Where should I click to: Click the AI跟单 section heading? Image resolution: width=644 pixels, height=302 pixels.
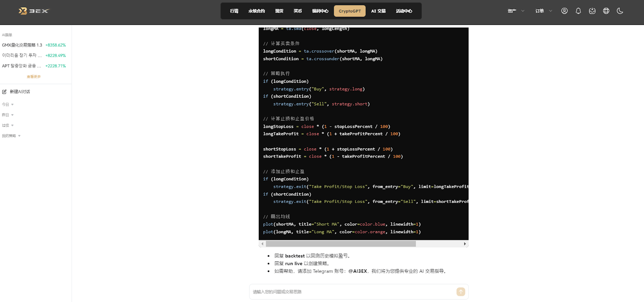[7, 35]
